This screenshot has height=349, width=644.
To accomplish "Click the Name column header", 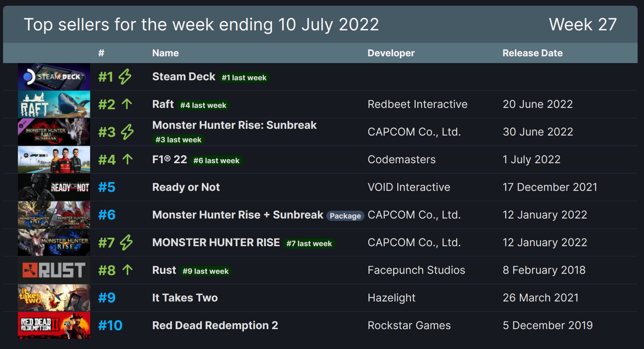I will coord(165,53).
